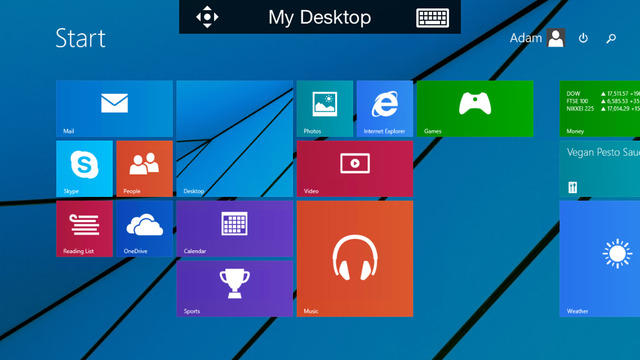Open the Sports tile
The width and height of the screenshot is (640, 360).
235,289
